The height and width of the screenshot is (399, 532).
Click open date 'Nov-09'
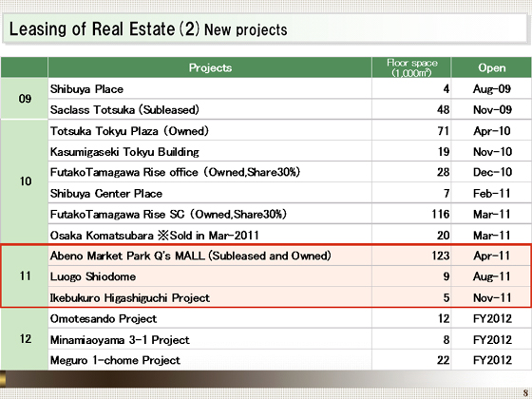(x=492, y=109)
